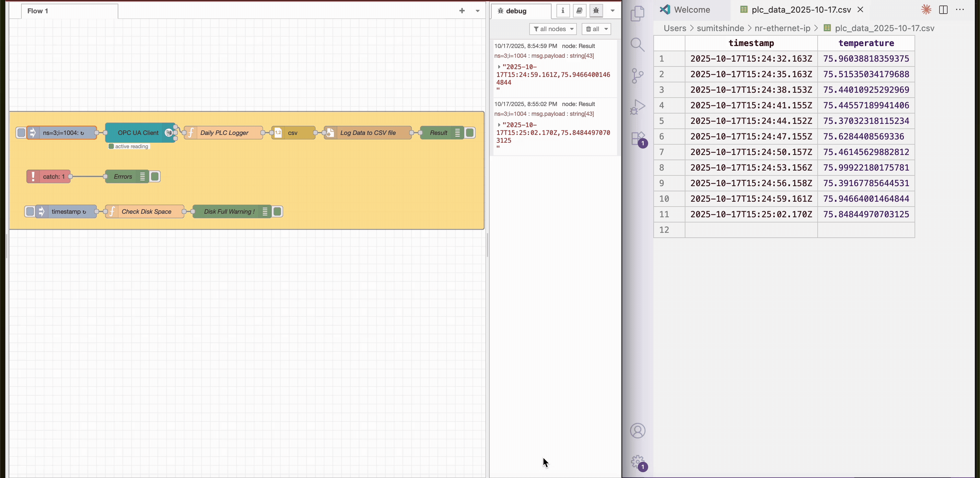This screenshot has width=980, height=478.
Task: Click the split editor icon in VS Code
Action: click(944, 9)
